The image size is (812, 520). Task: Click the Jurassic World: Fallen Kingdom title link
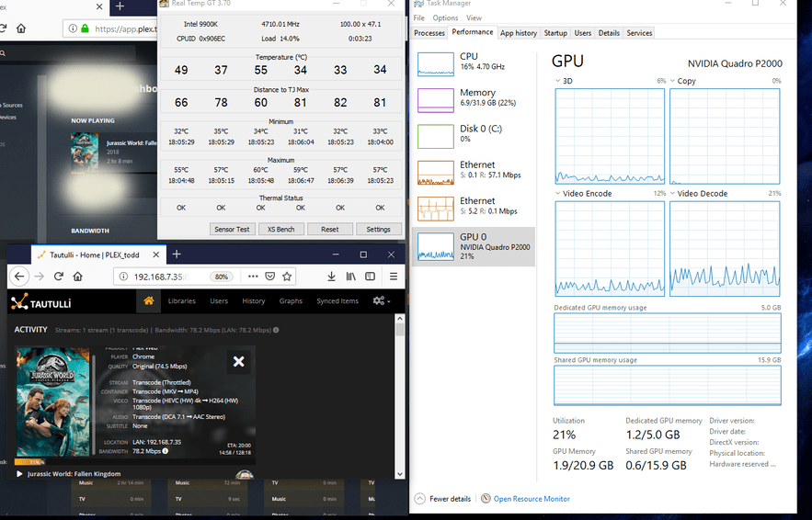coord(74,473)
